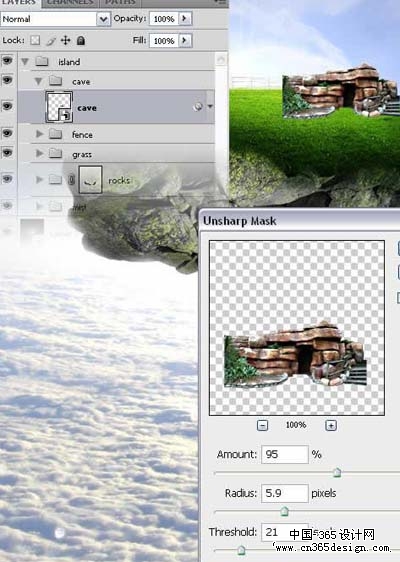Viewport: 400px width, 562px height.
Task: Select the cave smart object layer
Action: pos(116,107)
